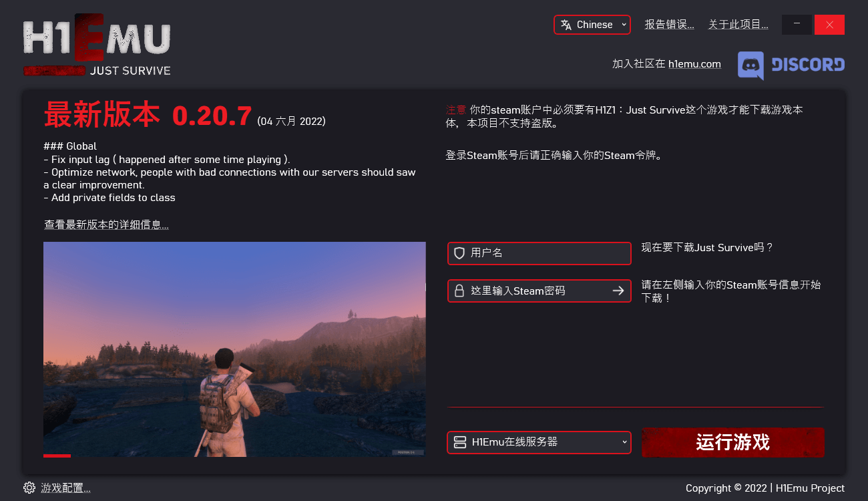Click the H1Emu Just Survive logo

pos(97,45)
